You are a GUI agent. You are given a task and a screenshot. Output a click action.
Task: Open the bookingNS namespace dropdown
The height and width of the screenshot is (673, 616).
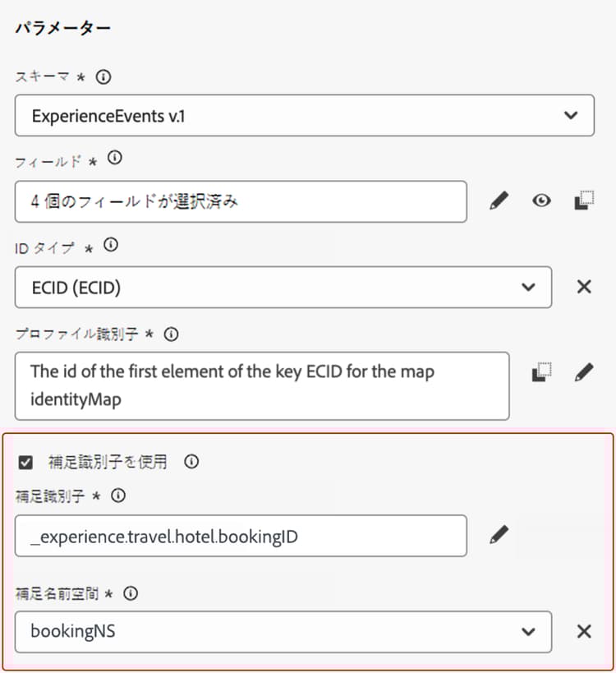(283, 632)
